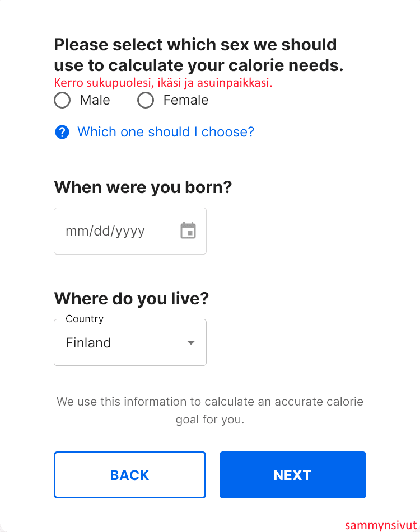Click the small "Country" field label
The height and width of the screenshot is (532, 420).
click(85, 319)
